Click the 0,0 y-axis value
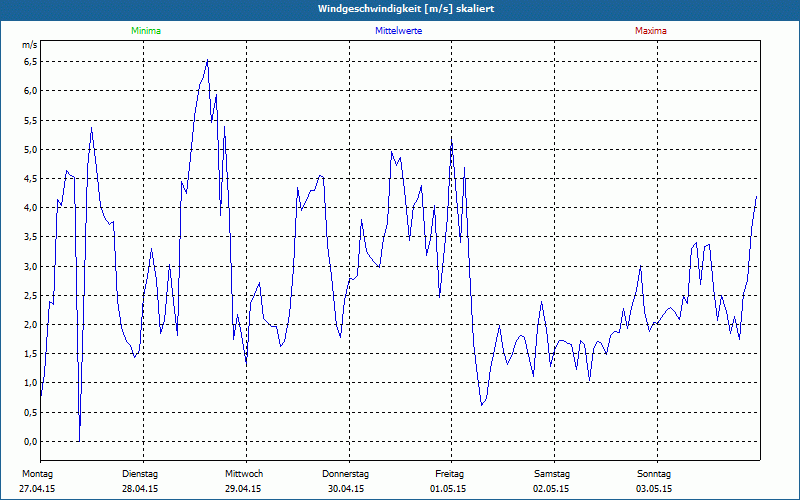The image size is (800, 500). [31, 441]
